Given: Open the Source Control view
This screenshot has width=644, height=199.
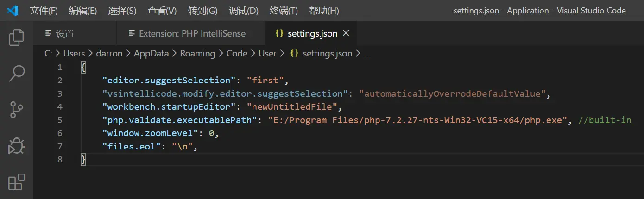Looking at the screenshot, I should pos(17,110).
